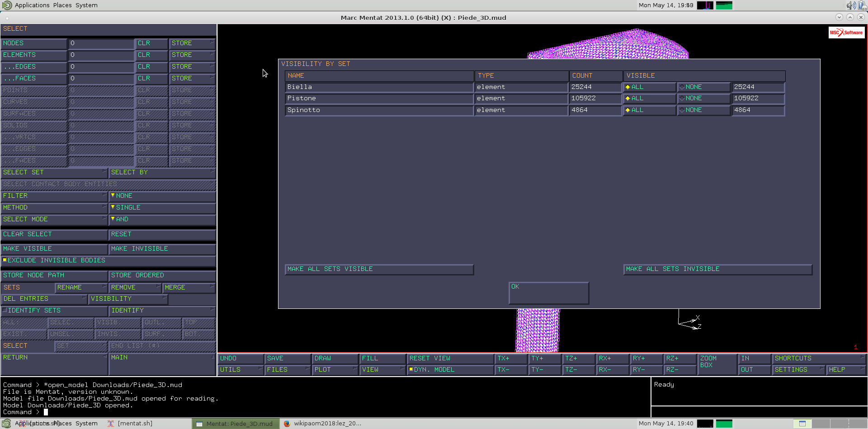Screen dimensions: 868x429
Task: Switch to Mentat: Piede_3D.mud taskbar window
Action: pos(235,424)
